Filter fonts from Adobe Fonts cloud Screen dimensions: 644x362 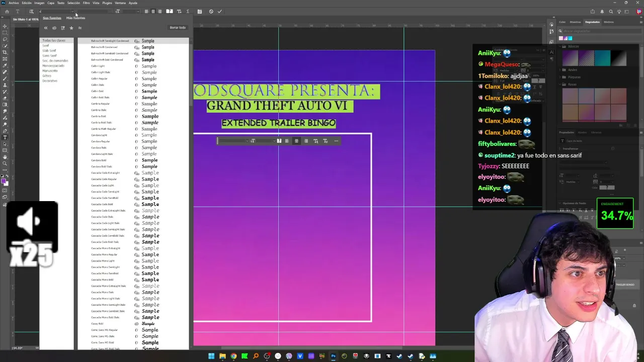click(x=54, y=28)
